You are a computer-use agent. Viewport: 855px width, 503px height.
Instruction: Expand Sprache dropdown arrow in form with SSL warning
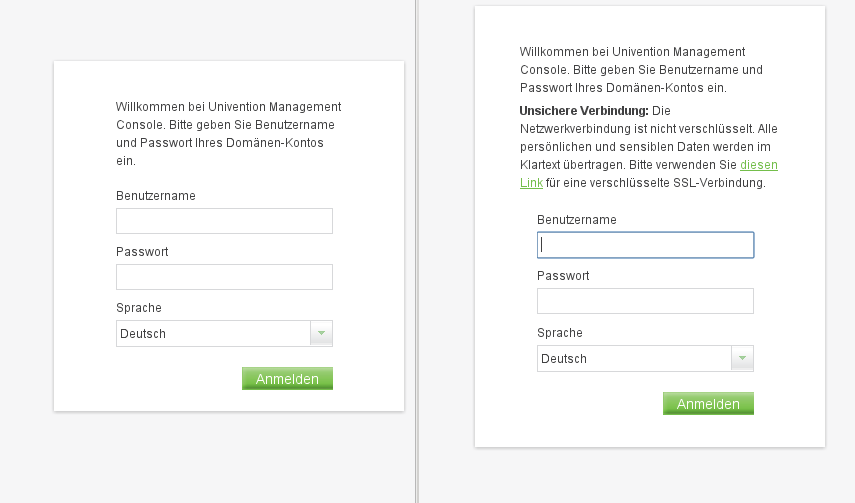[x=742, y=359]
